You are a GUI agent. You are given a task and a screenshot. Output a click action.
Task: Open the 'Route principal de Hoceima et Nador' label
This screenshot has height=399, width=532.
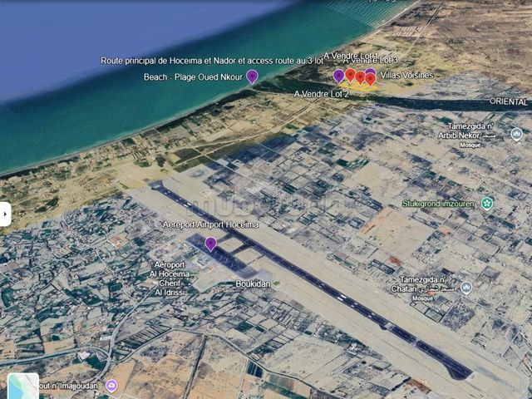point(212,61)
